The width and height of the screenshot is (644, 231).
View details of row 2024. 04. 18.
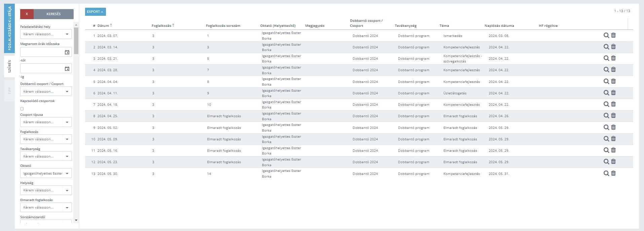coord(606,104)
